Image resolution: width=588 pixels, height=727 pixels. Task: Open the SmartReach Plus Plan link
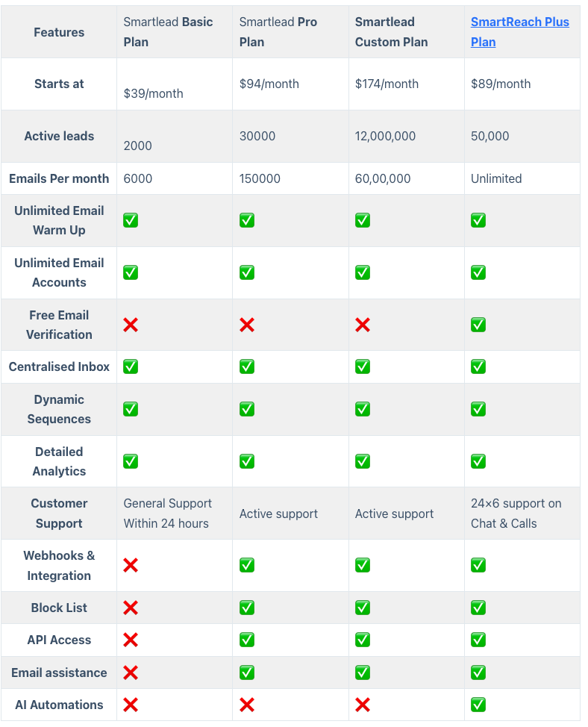pos(520,32)
